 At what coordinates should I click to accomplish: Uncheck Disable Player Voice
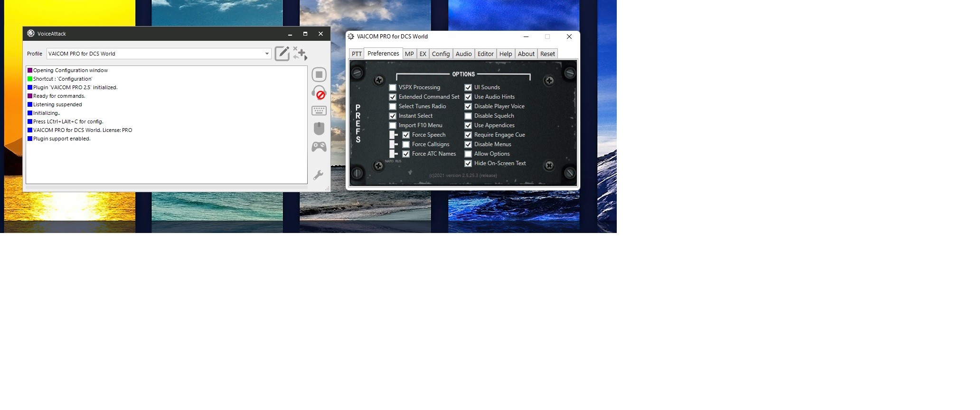[468, 106]
